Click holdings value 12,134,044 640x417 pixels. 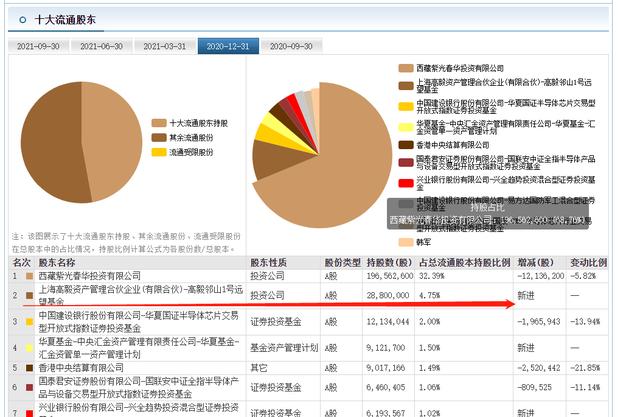(x=387, y=322)
